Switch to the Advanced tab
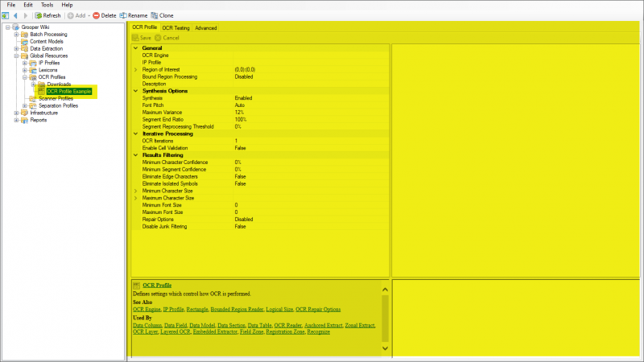This screenshot has height=362, width=644. [206, 28]
